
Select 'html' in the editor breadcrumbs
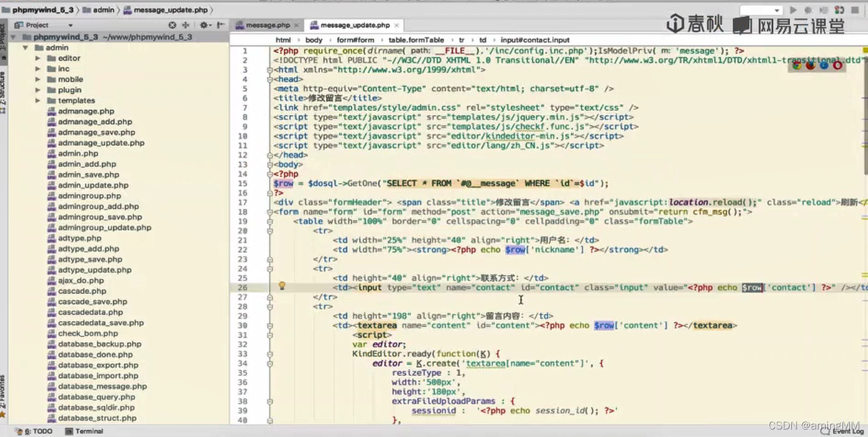283,40
